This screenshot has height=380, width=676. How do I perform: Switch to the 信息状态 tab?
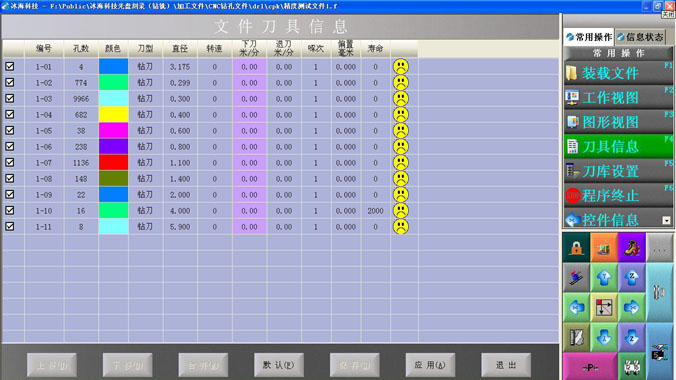click(x=640, y=37)
